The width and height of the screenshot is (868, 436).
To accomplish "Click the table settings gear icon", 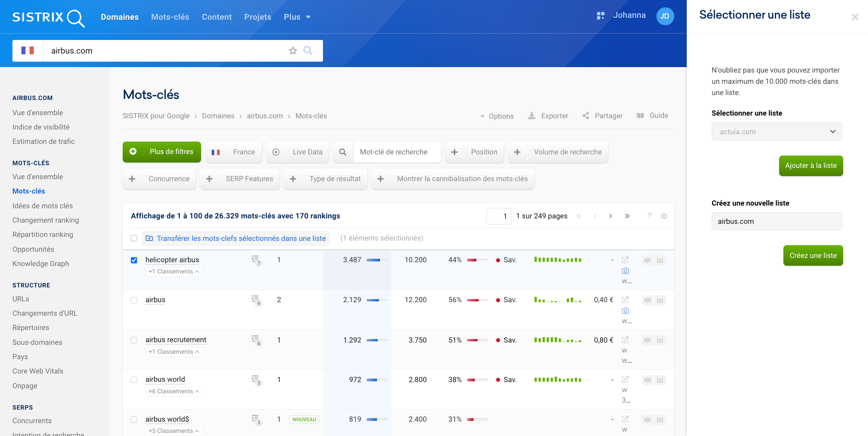I will pyautogui.click(x=664, y=216).
